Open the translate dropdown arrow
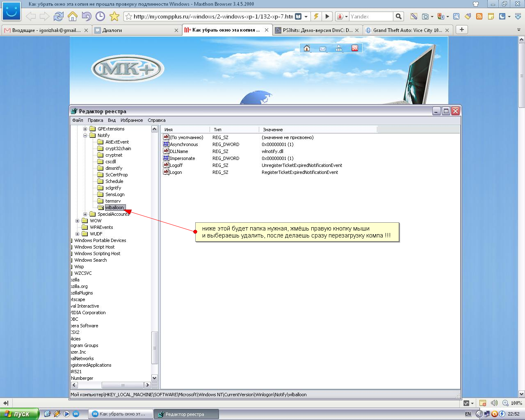Screen dimensions: 525x420 point(447,17)
